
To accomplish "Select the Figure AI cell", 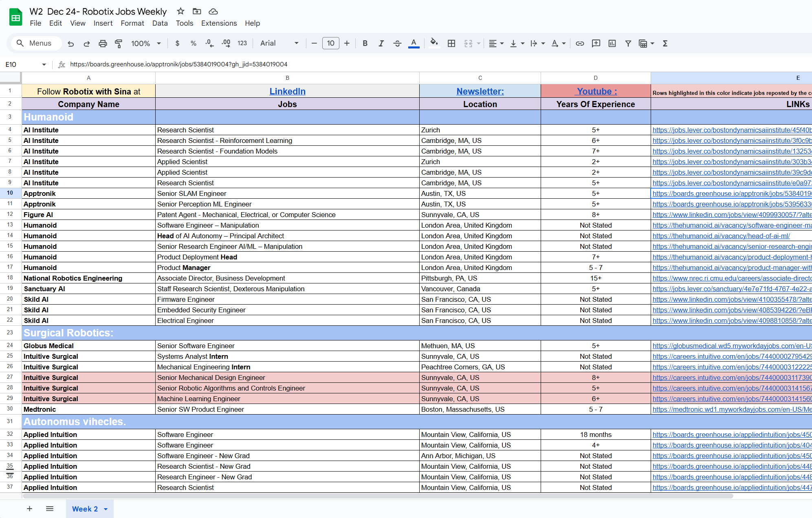I will tap(88, 215).
